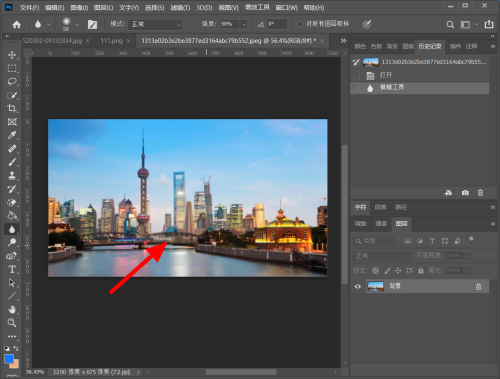The width and height of the screenshot is (500, 379).
Task: Switch to the 颜色 color panel tab
Action: coord(360,47)
